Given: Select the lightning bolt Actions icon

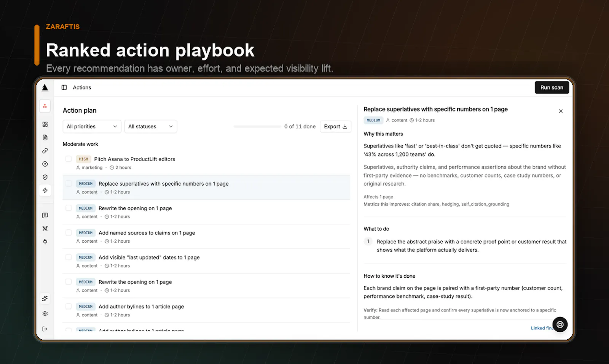Looking at the screenshot, I should point(45,190).
